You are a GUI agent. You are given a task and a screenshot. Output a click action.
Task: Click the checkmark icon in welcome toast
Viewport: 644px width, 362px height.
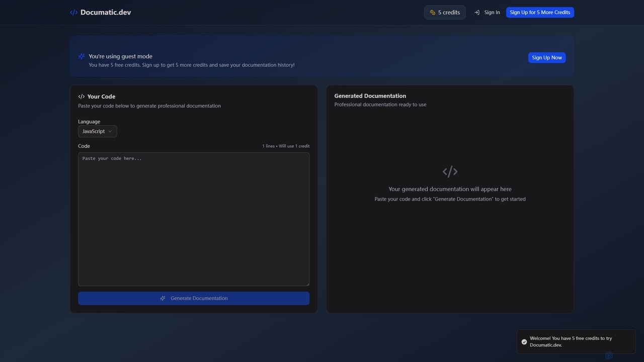click(524, 342)
